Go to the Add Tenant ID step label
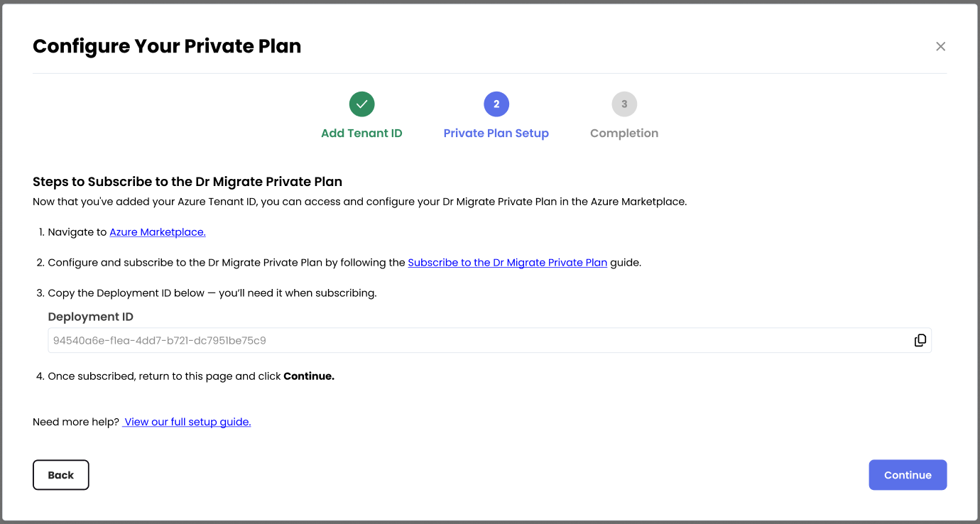This screenshot has width=980, height=524. point(361,133)
